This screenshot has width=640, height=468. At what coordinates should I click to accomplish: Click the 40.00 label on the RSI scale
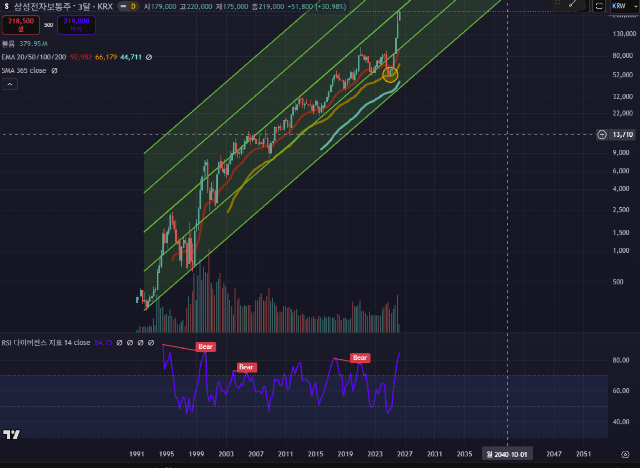point(621,421)
